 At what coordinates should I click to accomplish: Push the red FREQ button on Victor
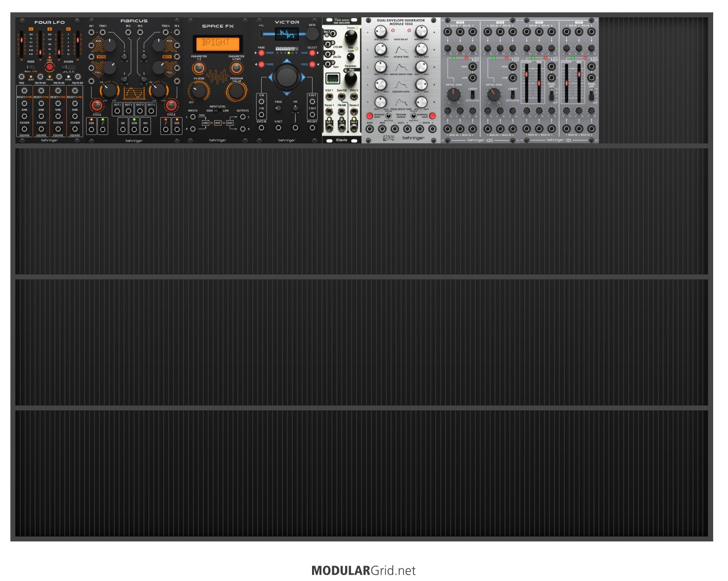(x=312, y=64)
